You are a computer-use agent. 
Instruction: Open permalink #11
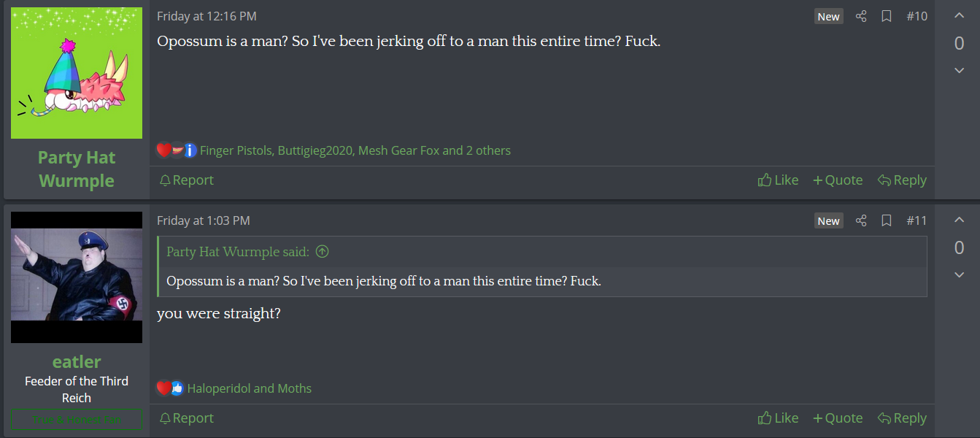point(917,220)
